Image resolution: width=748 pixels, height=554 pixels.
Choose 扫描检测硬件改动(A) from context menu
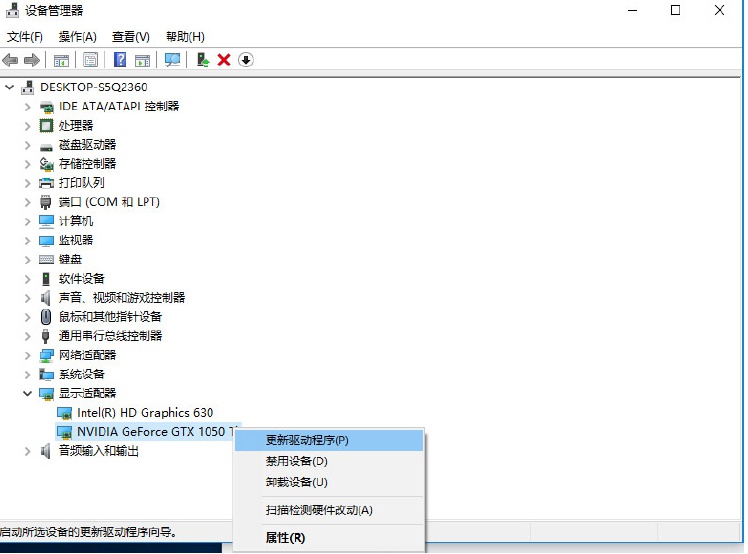point(329,510)
